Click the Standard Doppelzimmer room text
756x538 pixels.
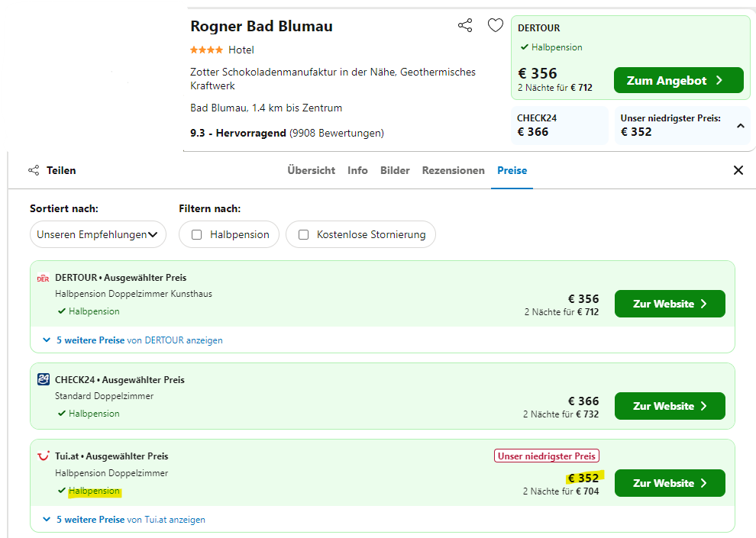[x=104, y=396]
